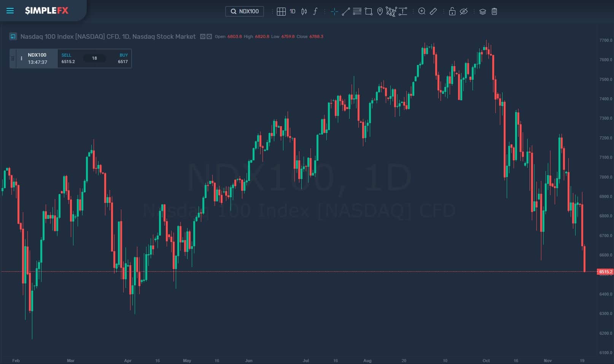
Task: Select the crosshair cursor tool
Action: (334, 11)
